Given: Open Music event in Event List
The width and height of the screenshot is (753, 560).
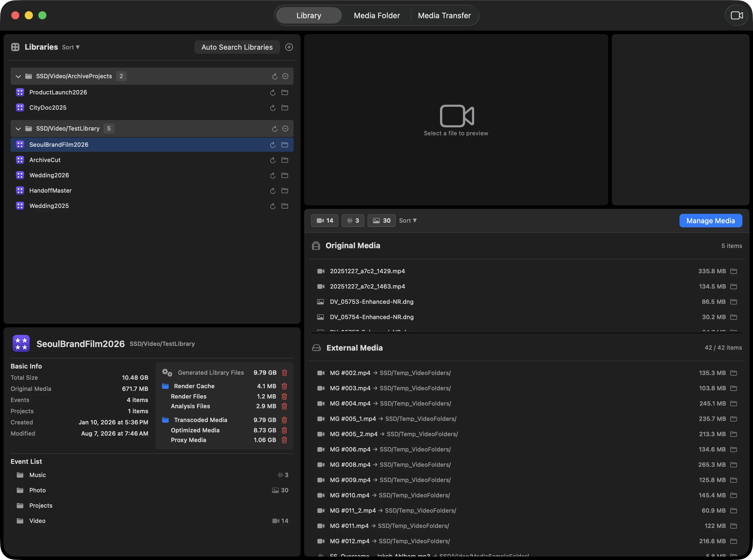Looking at the screenshot, I should pos(152,475).
